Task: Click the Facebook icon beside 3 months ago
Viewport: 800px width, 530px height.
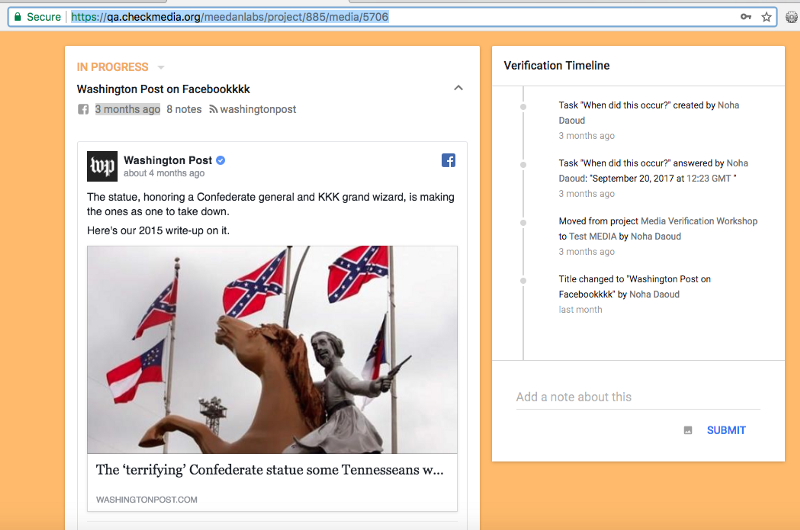Action: point(83,109)
